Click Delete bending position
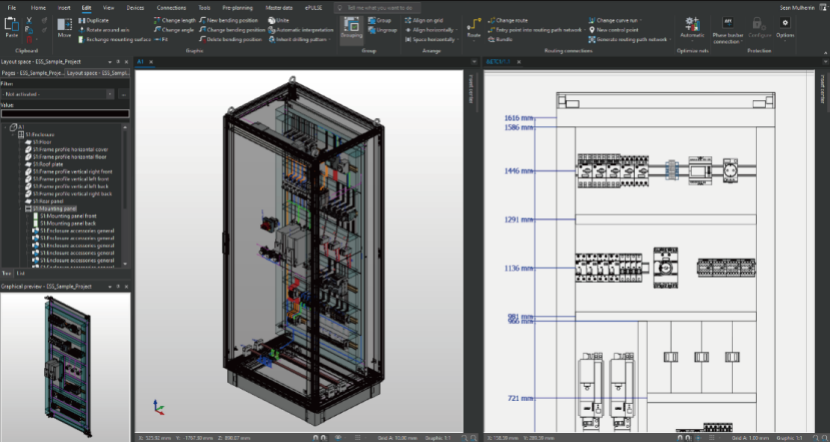 coord(230,40)
